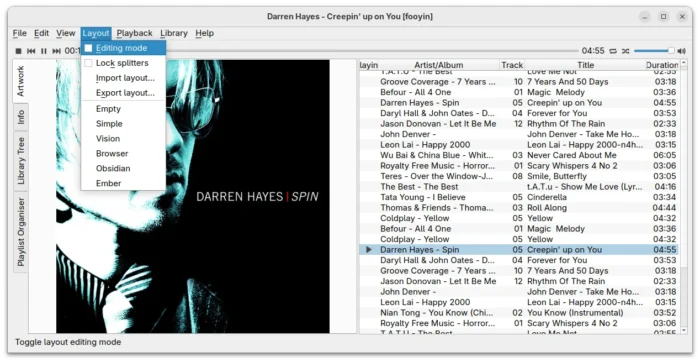This screenshot has height=362, width=700.
Task: Maximize the fooyin window
Action: 663,17
